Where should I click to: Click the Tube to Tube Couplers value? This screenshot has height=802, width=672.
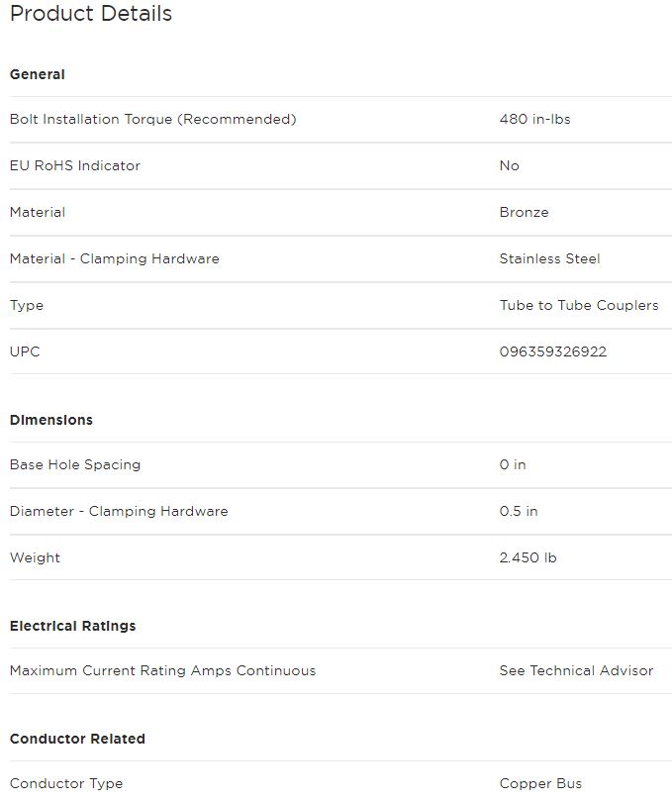pyautogui.click(x=579, y=305)
